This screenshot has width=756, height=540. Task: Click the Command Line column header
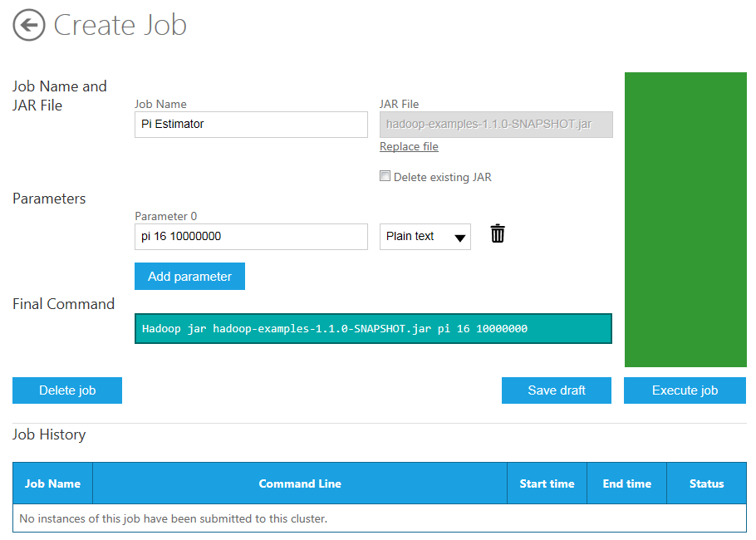[x=300, y=484]
